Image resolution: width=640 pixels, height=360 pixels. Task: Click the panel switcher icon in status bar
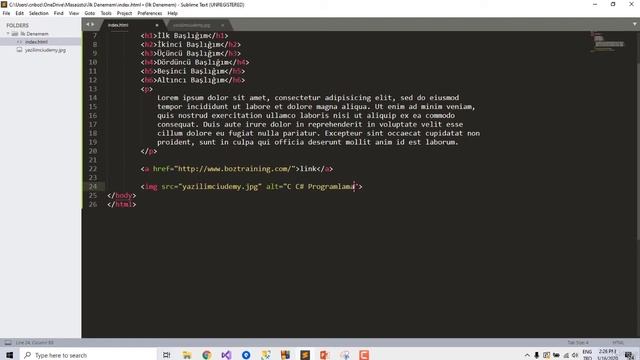click(8, 343)
